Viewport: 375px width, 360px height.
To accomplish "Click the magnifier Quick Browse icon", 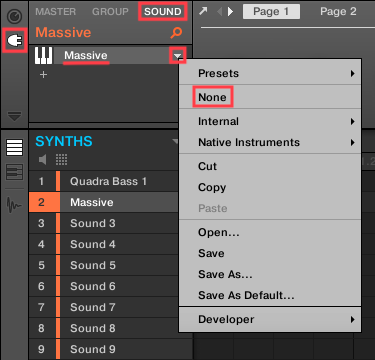I will pos(176,33).
